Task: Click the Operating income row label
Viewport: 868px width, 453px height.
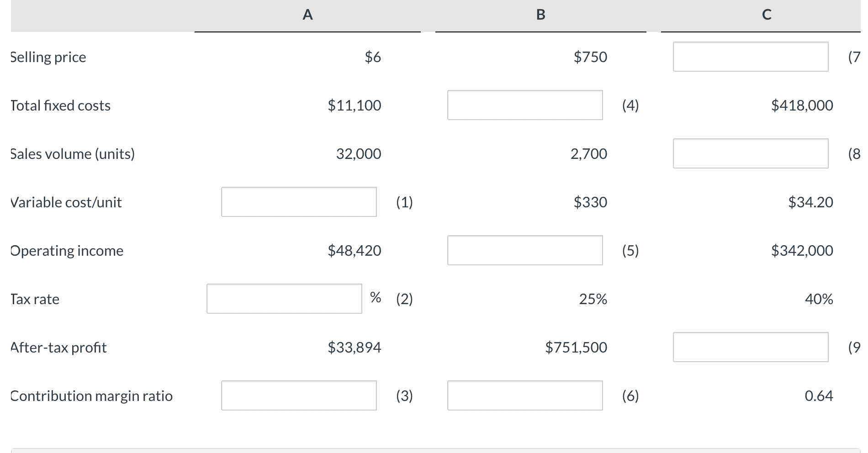Action: [x=67, y=250]
